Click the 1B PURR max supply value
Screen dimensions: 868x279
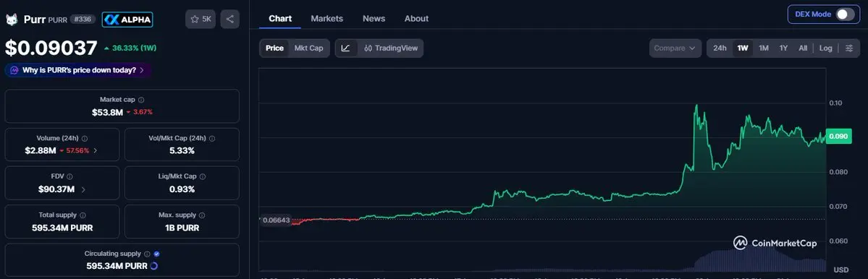pyautogui.click(x=182, y=228)
